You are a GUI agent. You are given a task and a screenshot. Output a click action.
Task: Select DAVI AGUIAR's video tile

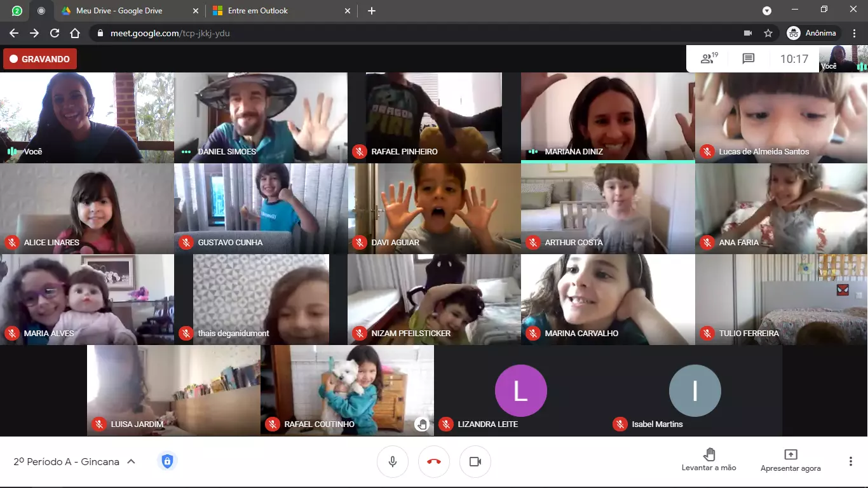[x=434, y=208]
